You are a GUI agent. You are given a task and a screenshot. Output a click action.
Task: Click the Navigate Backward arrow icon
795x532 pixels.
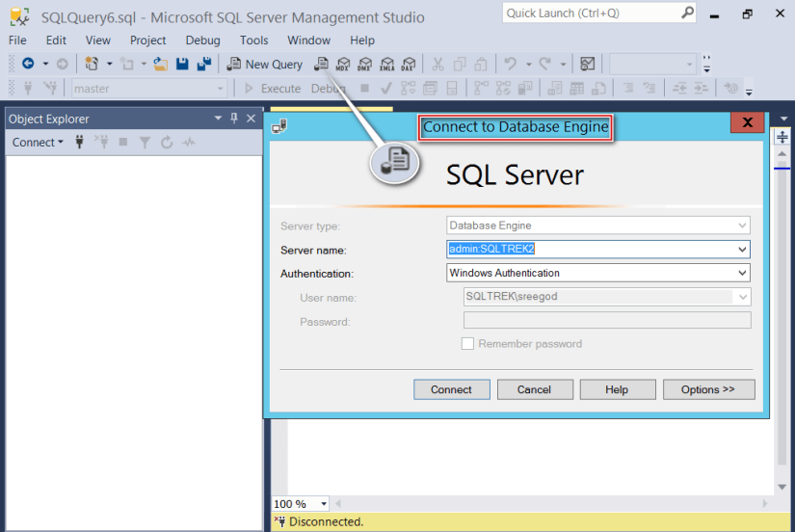pyautogui.click(x=28, y=65)
